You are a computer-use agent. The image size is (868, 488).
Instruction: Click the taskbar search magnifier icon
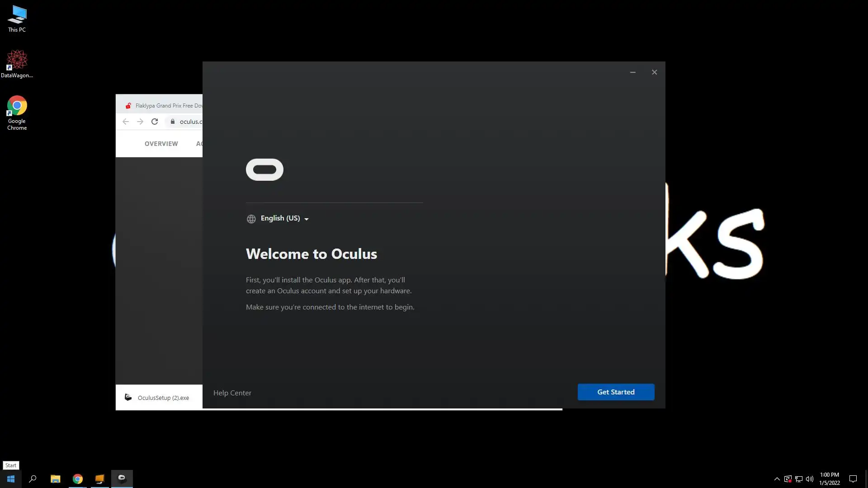tap(33, 479)
